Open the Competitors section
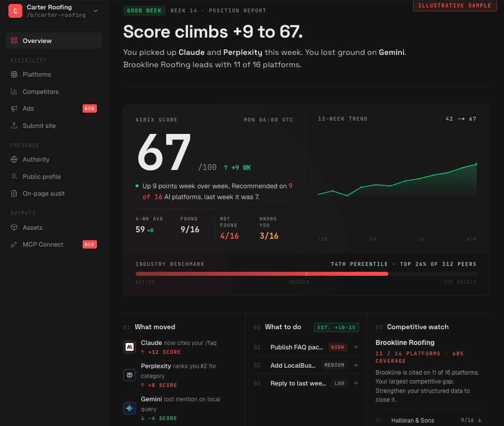504x426 pixels. [54, 91]
